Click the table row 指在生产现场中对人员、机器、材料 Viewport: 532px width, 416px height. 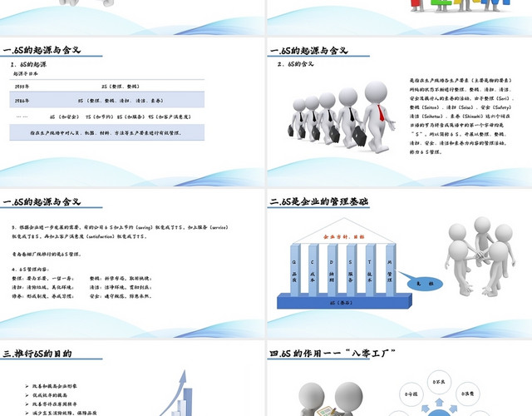point(107,133)
